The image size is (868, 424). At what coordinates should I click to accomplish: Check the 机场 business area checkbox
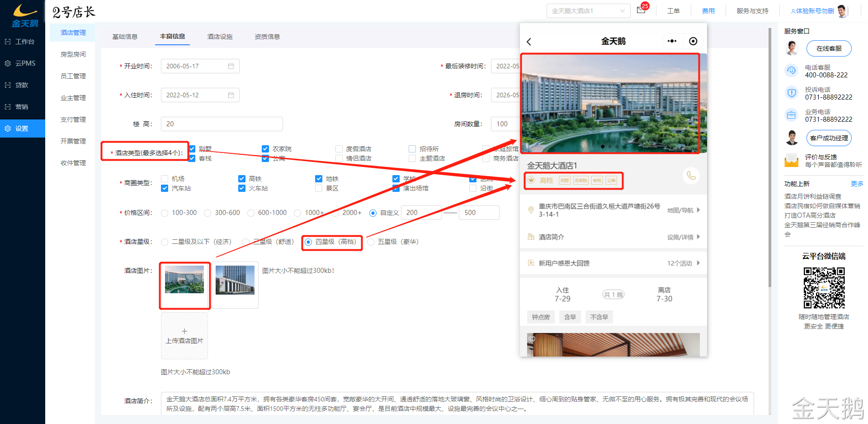[x=165, y=179]
